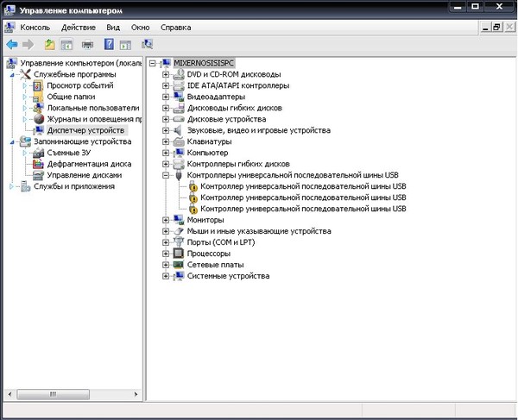Screen dimensions: 518x420
Task: Click the Forward arrow toolbar button
Action: pyautogui.click(x=28, y=44)
